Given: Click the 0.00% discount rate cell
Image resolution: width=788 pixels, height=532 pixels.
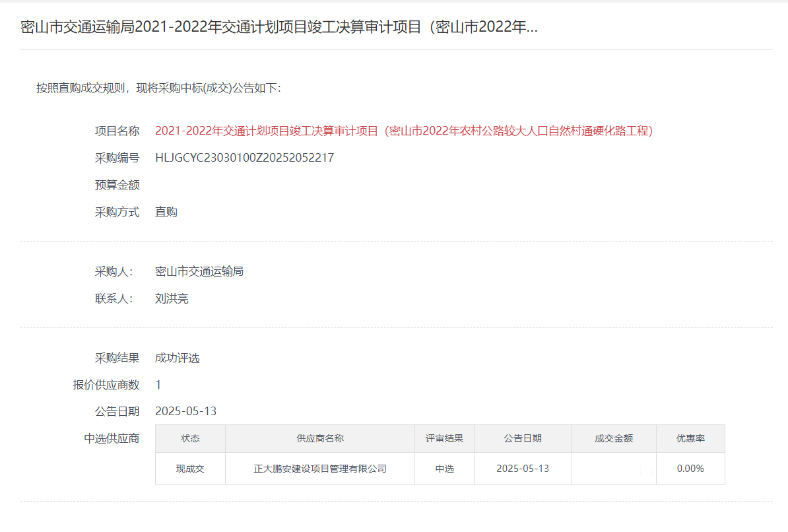Looking at the screenshot, I should click(690, 469).
